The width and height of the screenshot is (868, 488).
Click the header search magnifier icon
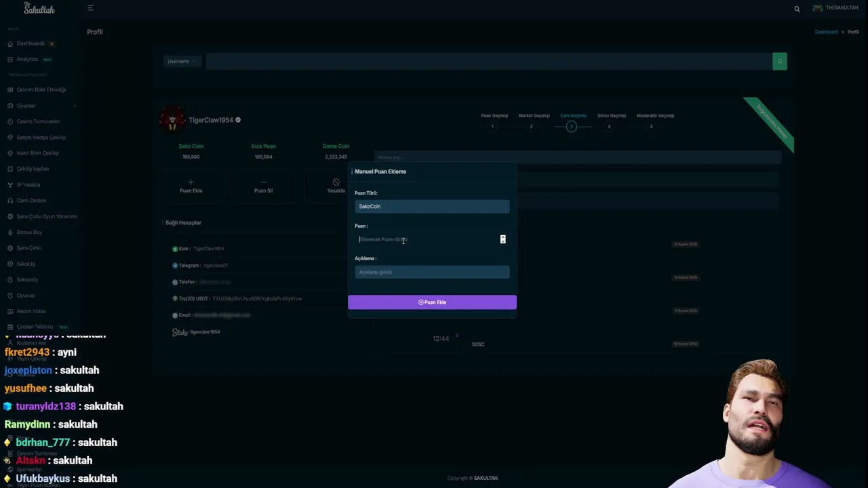797,9
